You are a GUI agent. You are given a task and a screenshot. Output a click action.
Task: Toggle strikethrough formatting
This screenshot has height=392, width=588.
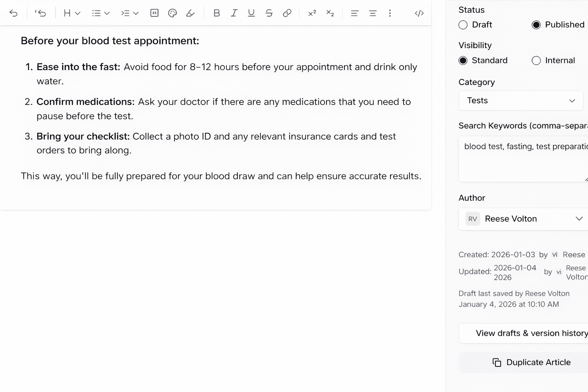tap(269, 13)
